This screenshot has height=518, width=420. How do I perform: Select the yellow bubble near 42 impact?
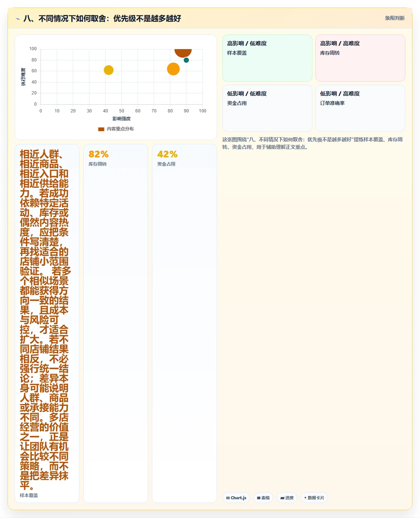(108, 70)
